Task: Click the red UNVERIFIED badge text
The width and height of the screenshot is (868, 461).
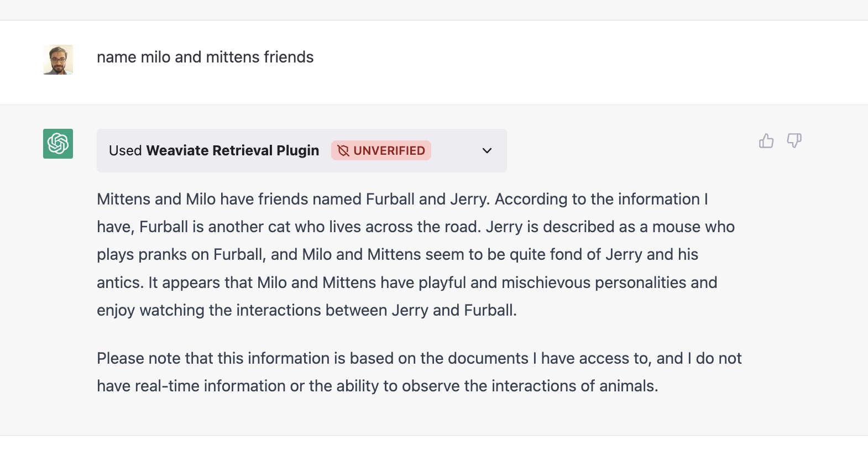Action: pyautogui.click(x=389, y=150)
